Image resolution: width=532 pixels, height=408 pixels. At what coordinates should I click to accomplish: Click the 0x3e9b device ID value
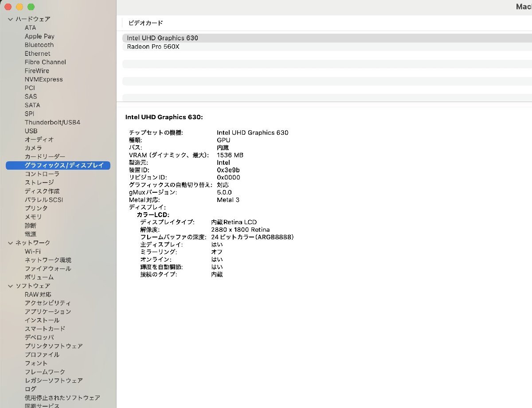click(228, 170)
